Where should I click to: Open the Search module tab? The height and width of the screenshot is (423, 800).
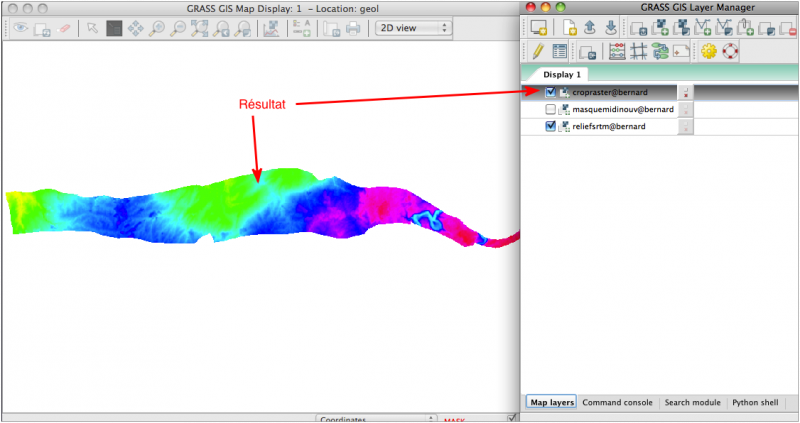693,402
